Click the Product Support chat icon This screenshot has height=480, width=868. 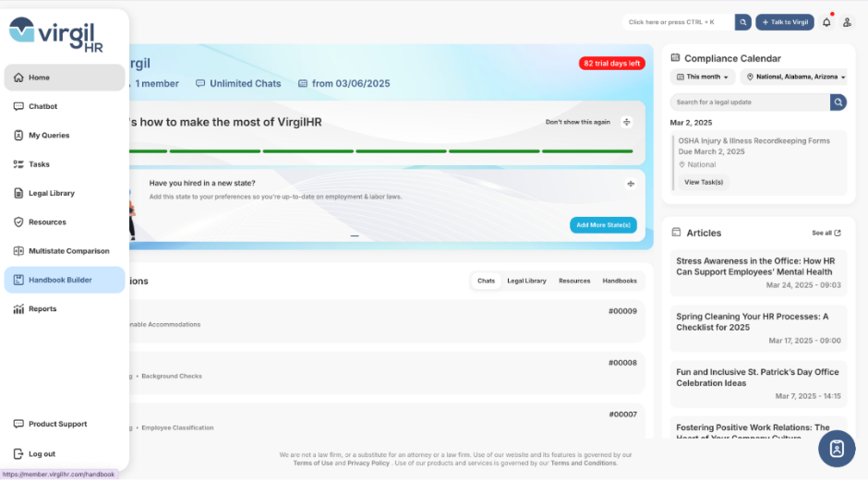coord(18,424)
